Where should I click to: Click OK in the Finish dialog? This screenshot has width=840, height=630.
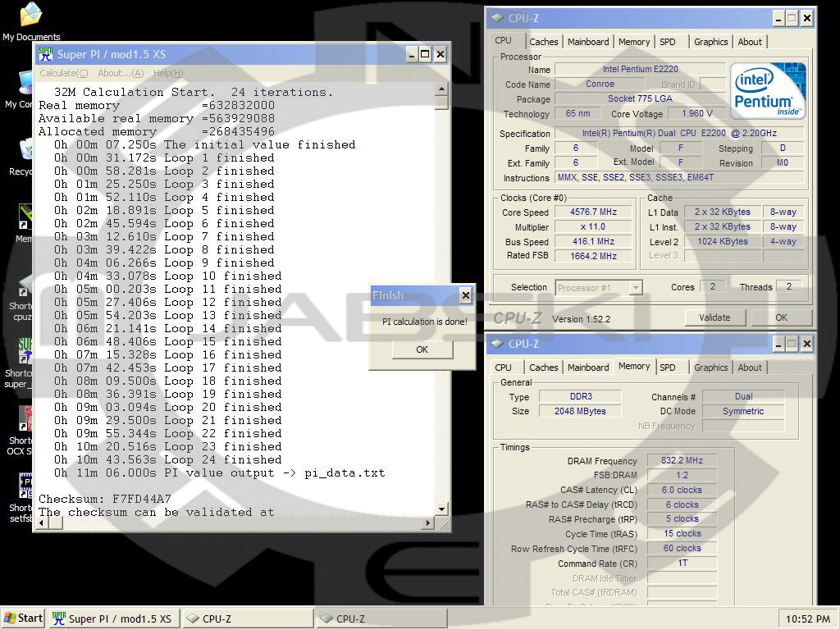(x=422, y=349)
